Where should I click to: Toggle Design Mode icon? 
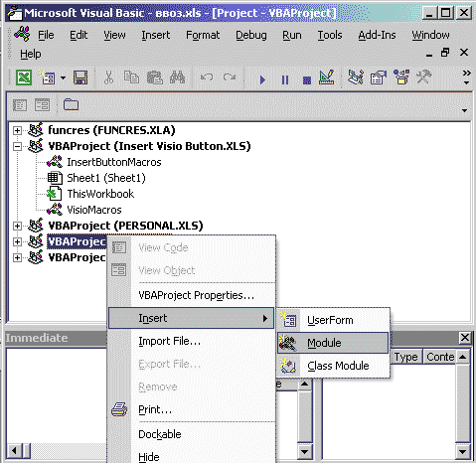point(326,77)
